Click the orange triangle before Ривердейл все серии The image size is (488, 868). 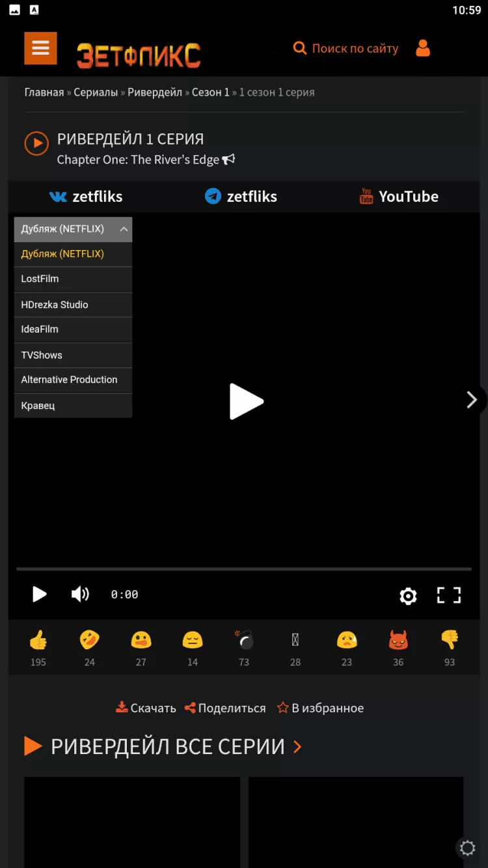33,746
